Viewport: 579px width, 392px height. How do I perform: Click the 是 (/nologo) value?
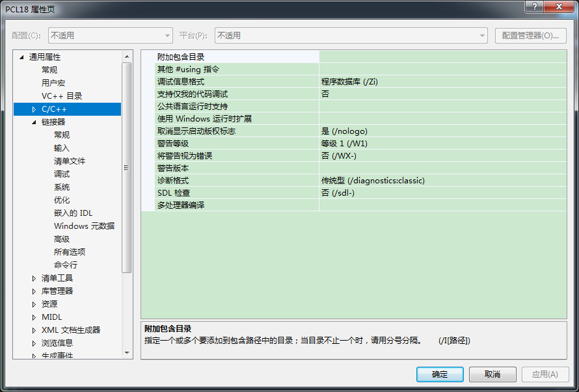point(443,131)
